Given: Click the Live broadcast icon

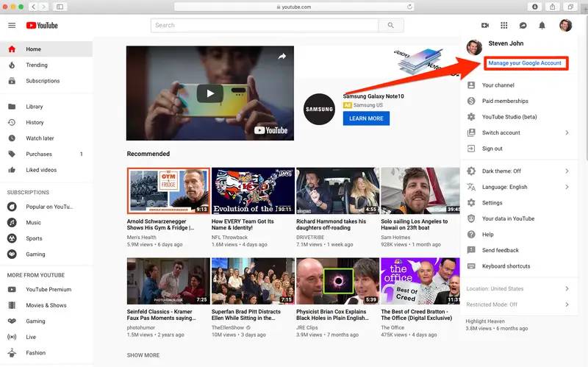Looking at the screenshot, I should pyautogui.click(x=12, y=337).
